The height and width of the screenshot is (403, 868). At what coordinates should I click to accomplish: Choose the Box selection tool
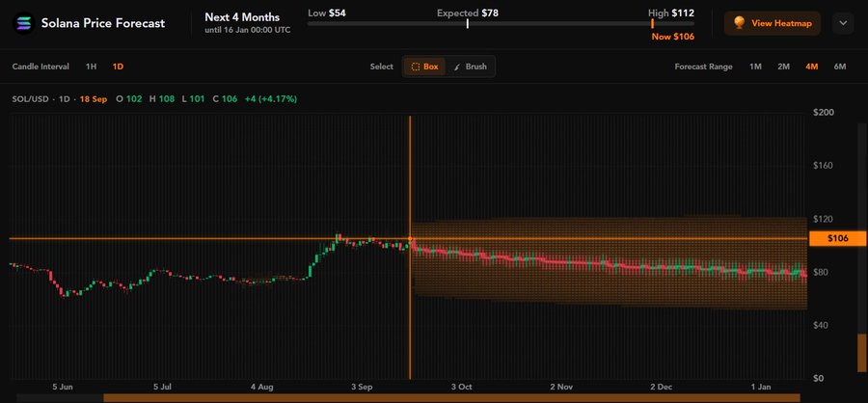(x=424, y=67)
